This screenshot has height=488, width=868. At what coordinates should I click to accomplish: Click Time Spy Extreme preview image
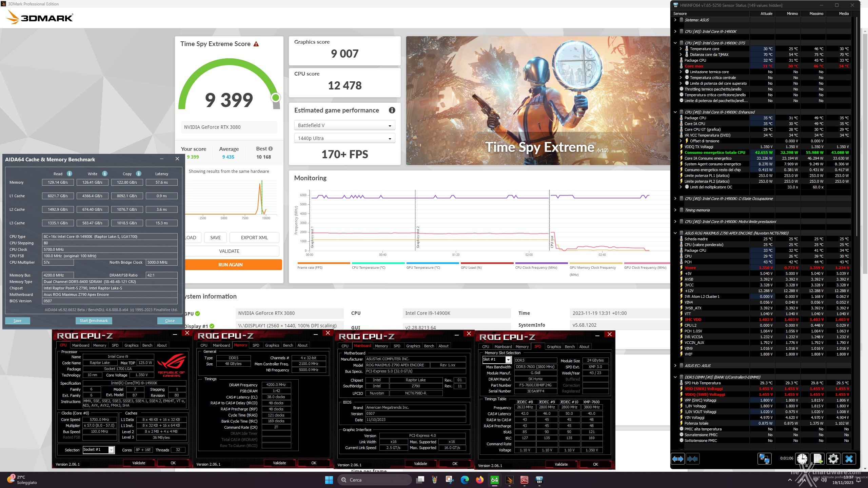click(x=538, y=101)
